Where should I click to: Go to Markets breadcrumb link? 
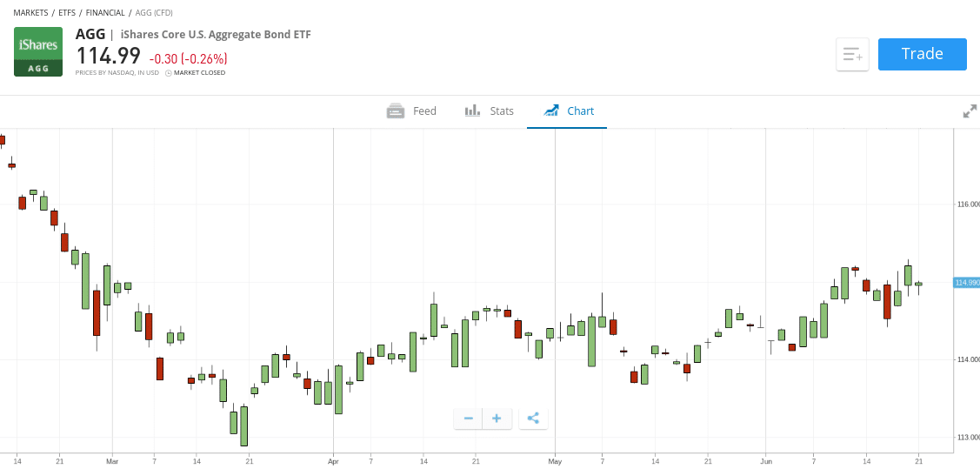pos(30,13)
